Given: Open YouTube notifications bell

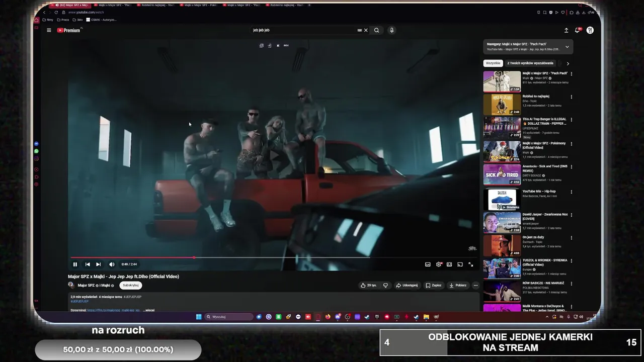Looking at the screenshot, I should tap(577, 30).
